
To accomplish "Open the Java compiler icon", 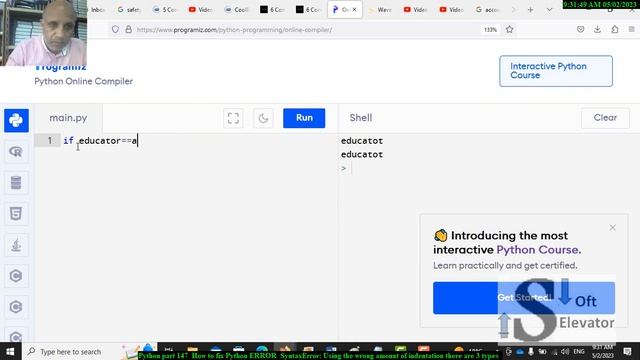I will [x=16, y=245].
